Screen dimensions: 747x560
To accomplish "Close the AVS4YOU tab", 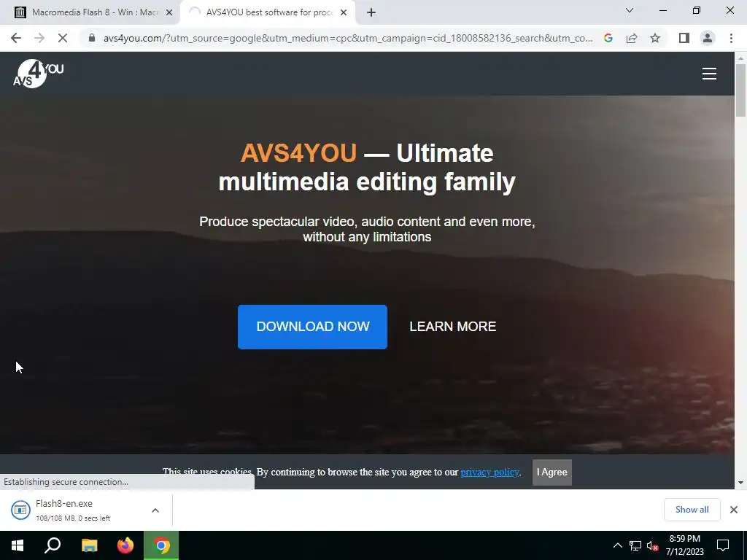I will point(344,13).
